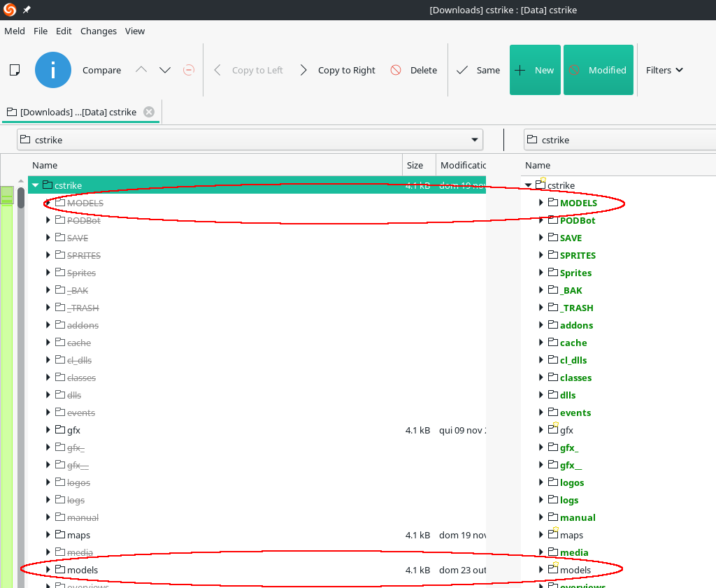Screen dimensions: 716x588
Task: Select right pane _TRASH folder row
Action: coord(618,307)
